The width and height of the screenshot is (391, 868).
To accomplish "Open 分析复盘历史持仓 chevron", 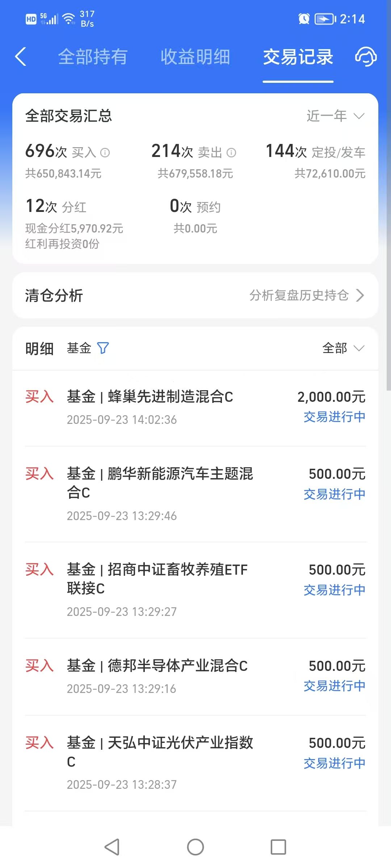I will (x=360, y=295).
